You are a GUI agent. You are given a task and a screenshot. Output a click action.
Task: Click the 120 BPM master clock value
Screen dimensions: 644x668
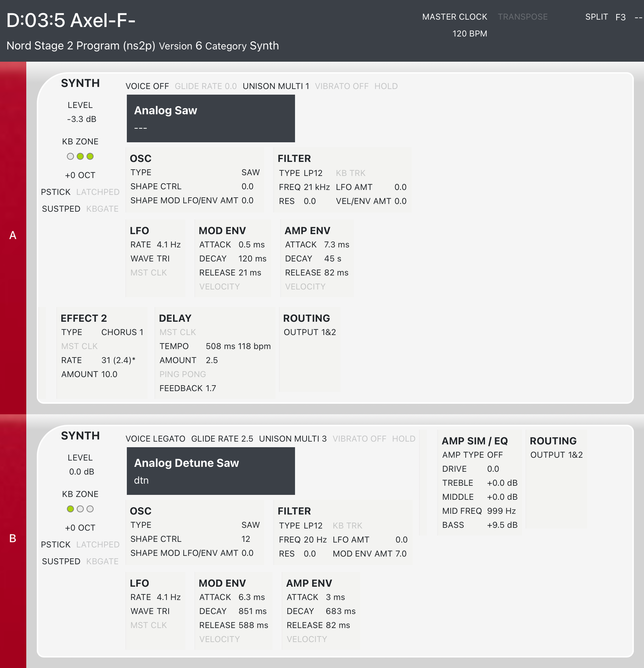tap(470, 34)
